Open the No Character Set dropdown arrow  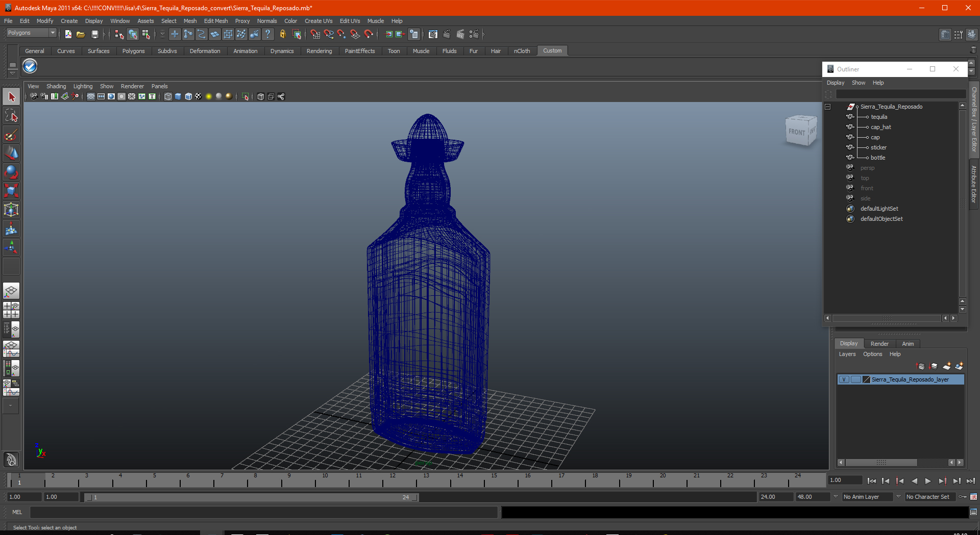coord(899,496)
